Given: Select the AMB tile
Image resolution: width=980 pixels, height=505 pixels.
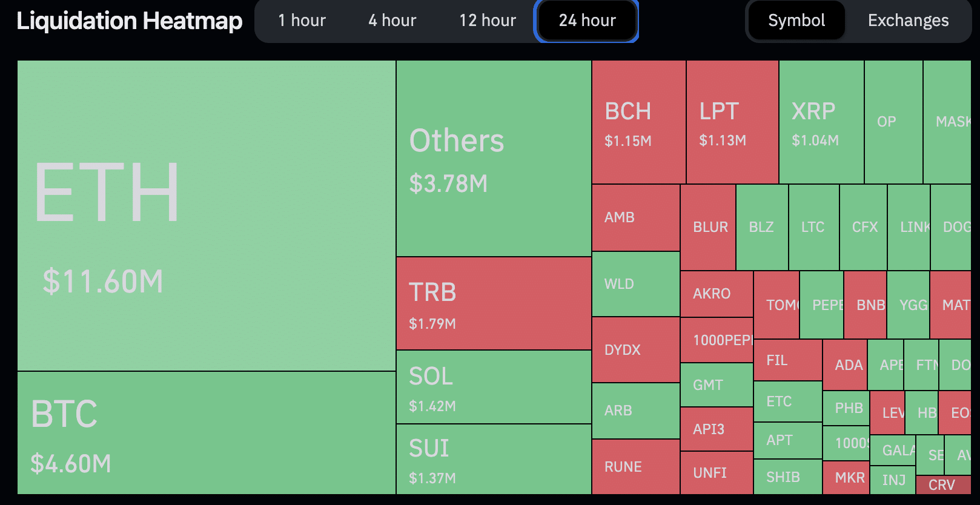Looking at the screenshot, I should (635, 217).
